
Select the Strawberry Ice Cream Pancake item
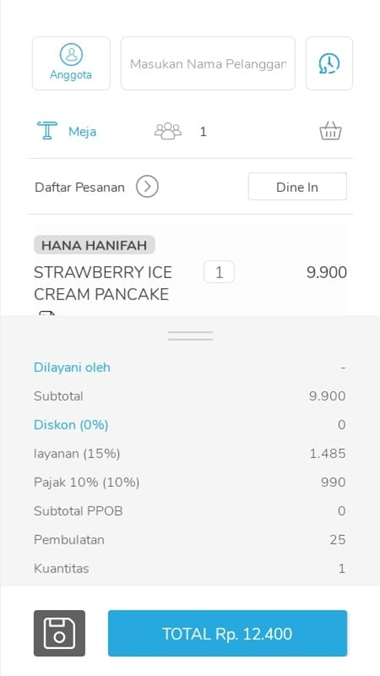pyautogui.click(x=103, y=283)
